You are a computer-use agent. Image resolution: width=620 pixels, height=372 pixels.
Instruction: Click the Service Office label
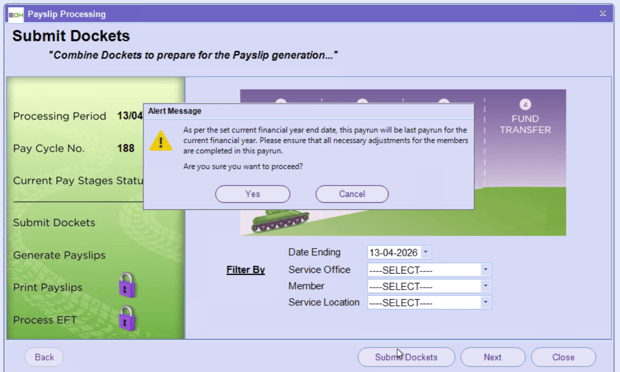coord(319,270)
